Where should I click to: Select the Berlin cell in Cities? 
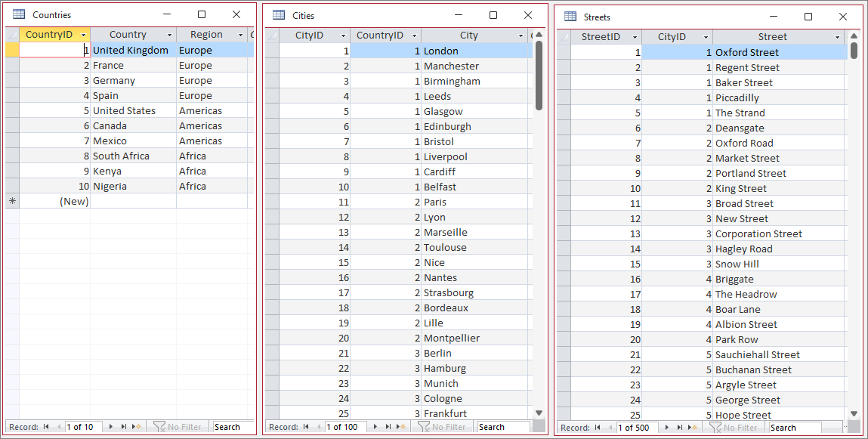475,353
